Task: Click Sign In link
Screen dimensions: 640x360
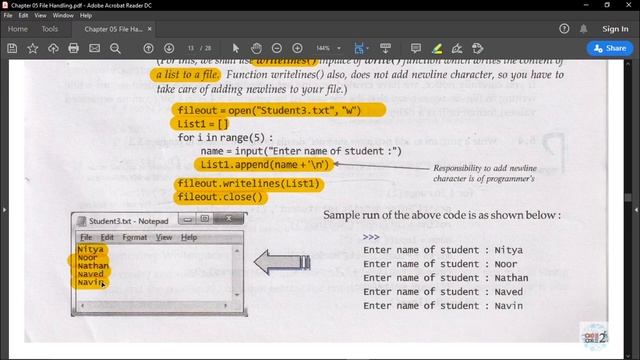Action: pyautogui.click(x=615, y=29)
